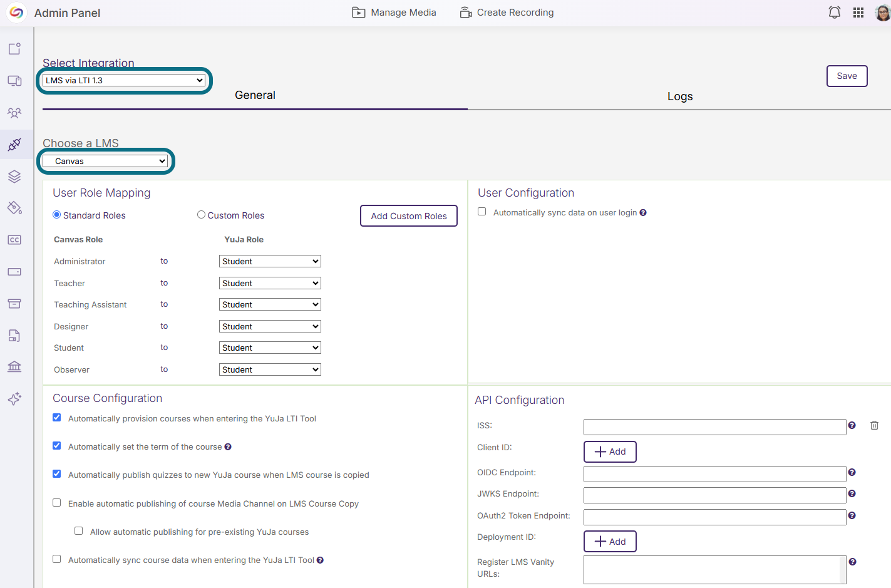Open the user profile avatar
891x588 pixels.
[x=883, y=12]
